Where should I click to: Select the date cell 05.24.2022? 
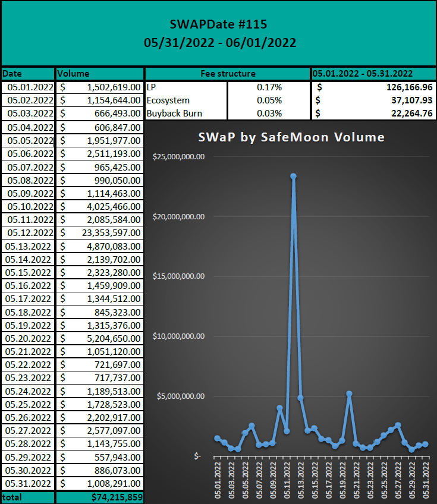tap(28, 392)
